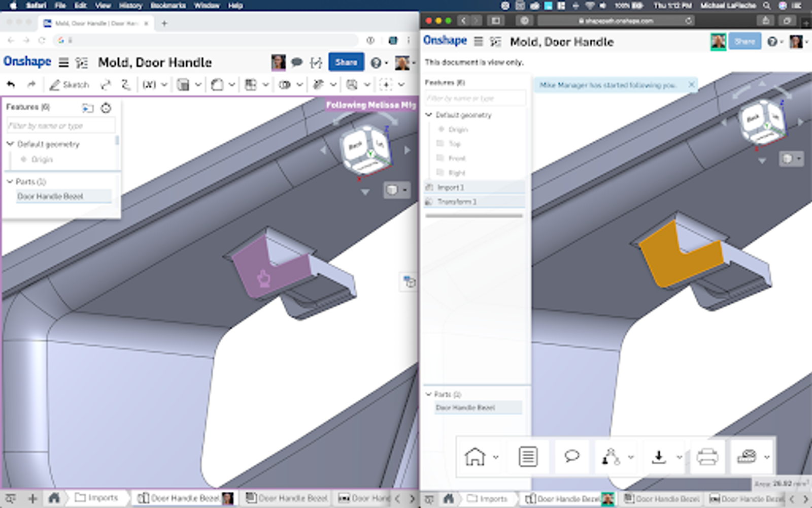The image size is (812, 508).
Task: Click the filter features field in left panel
Action: (61, 125)
